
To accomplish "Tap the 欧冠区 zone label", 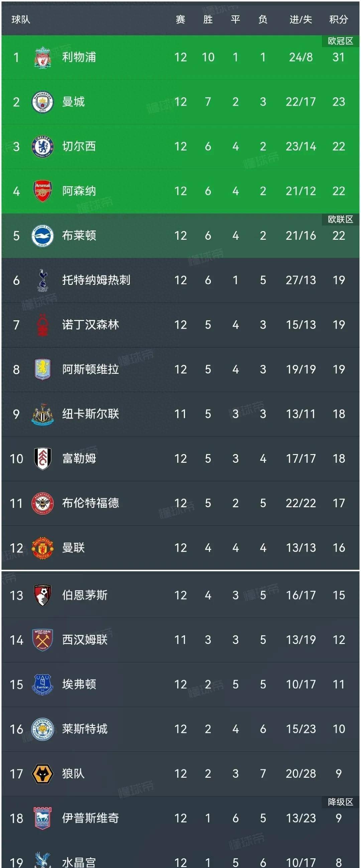I will pos(341,41).
